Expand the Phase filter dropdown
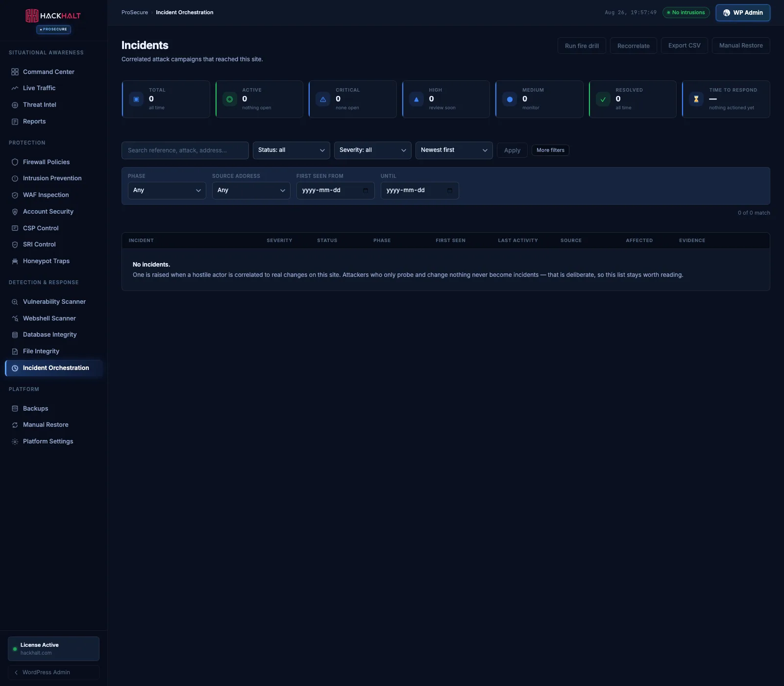This screenshot has width=784, height=686. click(167, 191)
